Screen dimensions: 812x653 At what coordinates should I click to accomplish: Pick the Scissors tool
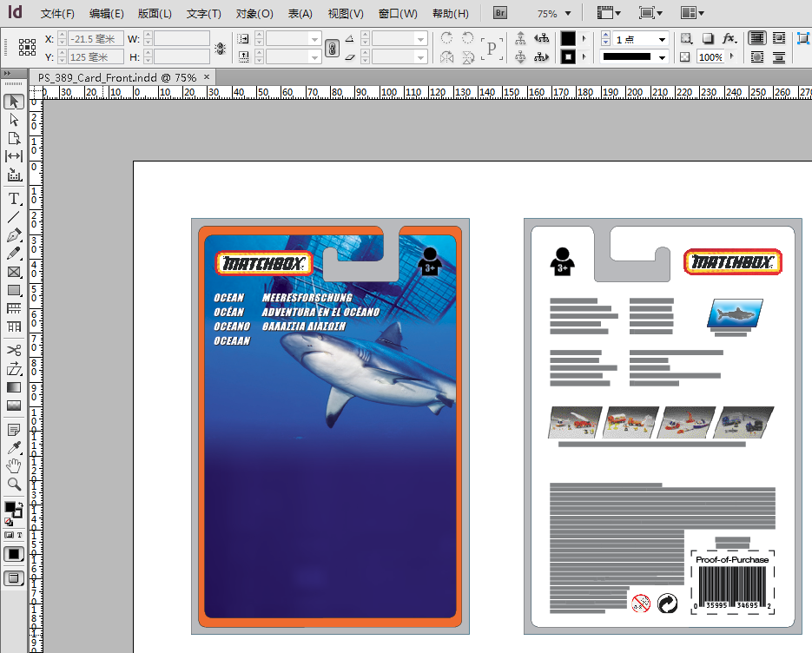pyautogui.click(x=14, y=350)
